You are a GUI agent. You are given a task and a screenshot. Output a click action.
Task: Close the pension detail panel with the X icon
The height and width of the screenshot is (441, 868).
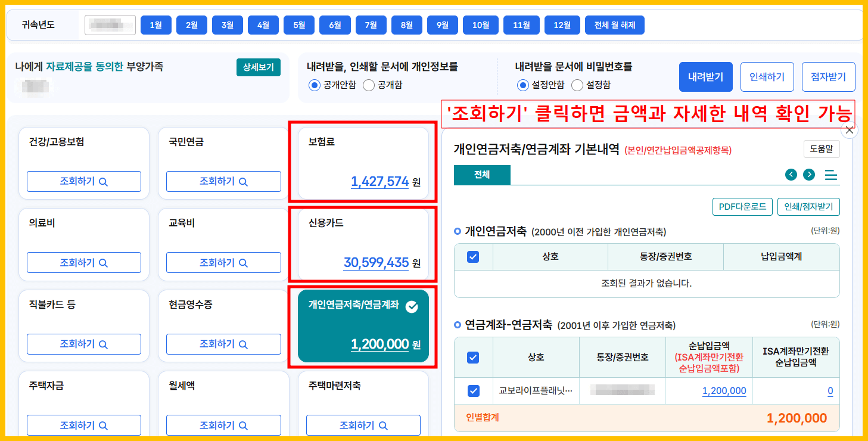click(x=850, y=129)
